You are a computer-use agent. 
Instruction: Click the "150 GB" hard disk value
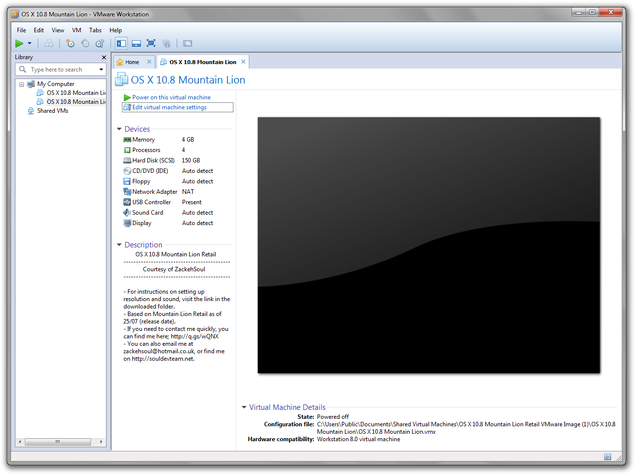[x=191, y=160]
